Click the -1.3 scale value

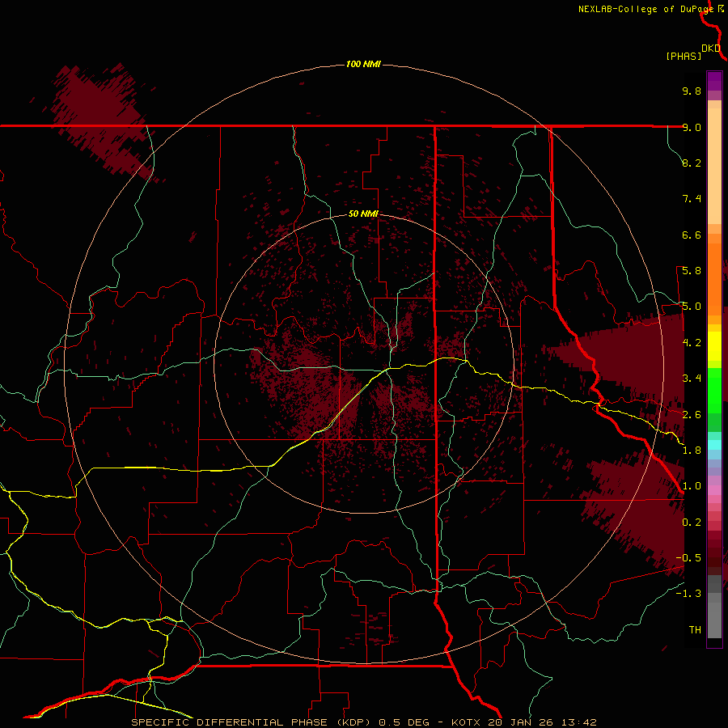coord(688,594)
